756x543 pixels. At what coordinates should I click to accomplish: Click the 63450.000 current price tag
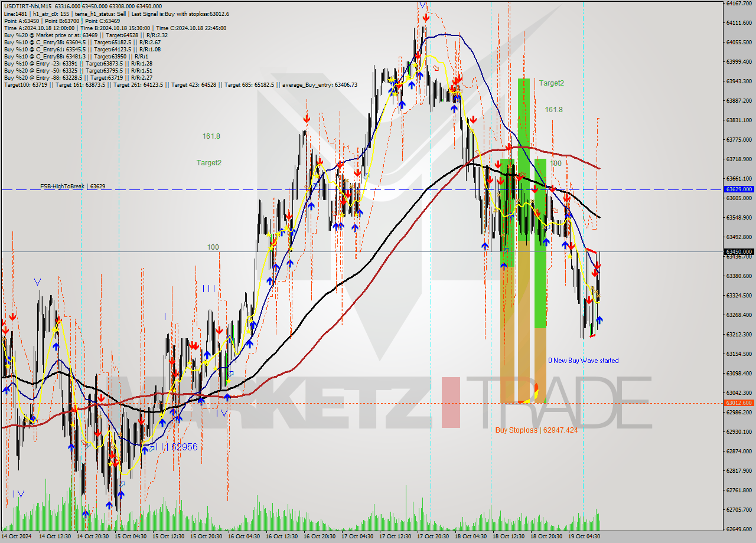click(x=739, y=252)
